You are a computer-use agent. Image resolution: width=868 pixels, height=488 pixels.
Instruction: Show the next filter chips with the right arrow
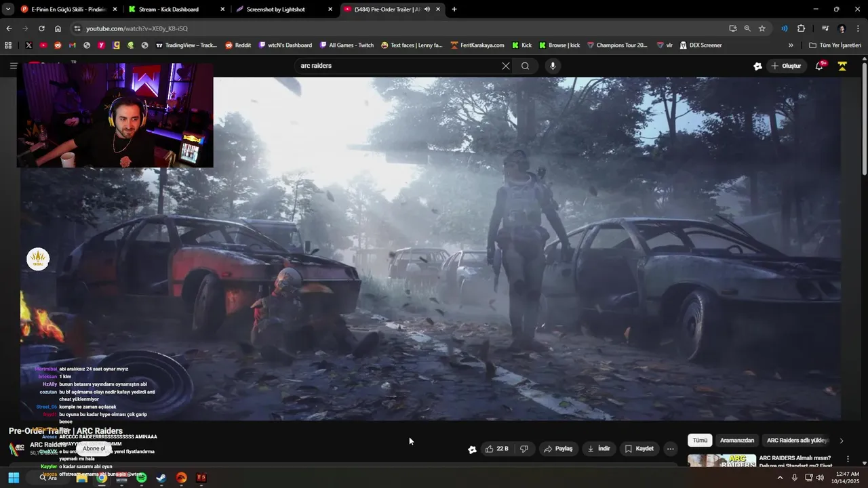pos(842,441)
